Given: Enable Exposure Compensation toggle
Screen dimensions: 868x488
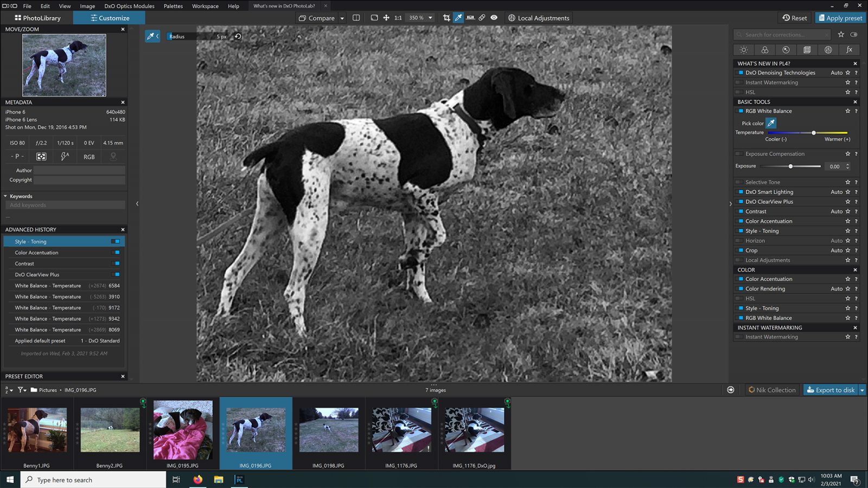Looking at the screenshot, I should 739,154.
